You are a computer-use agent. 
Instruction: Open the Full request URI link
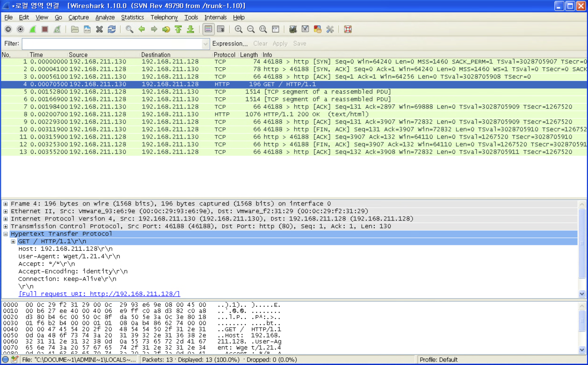pyautogui.click(x=99, y=294)
